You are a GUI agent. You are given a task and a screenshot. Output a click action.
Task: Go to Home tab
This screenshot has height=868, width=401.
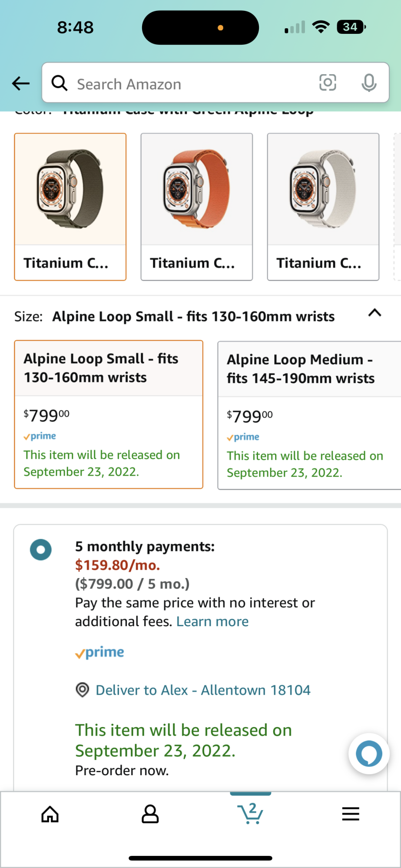[50, 814]
